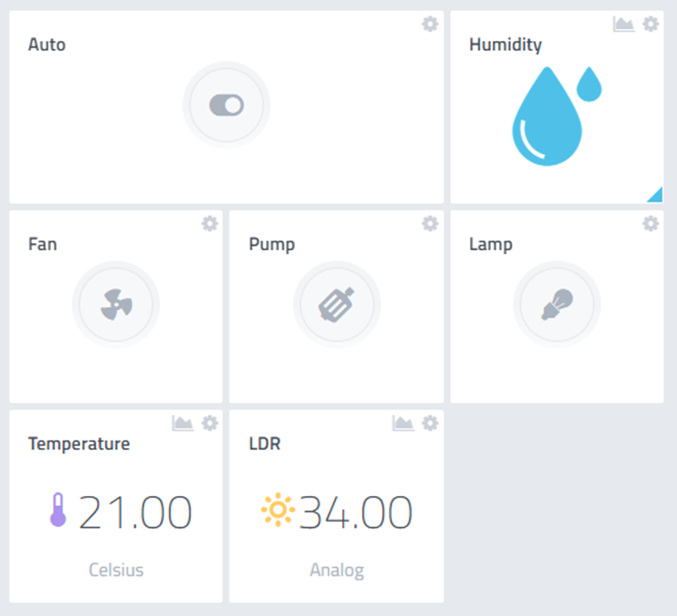Image resolution: width=677 pixels, height=616 pixels.
Task: Open settings gear on Pump widget
Action: pyautogui.click(x=430, y=223)
